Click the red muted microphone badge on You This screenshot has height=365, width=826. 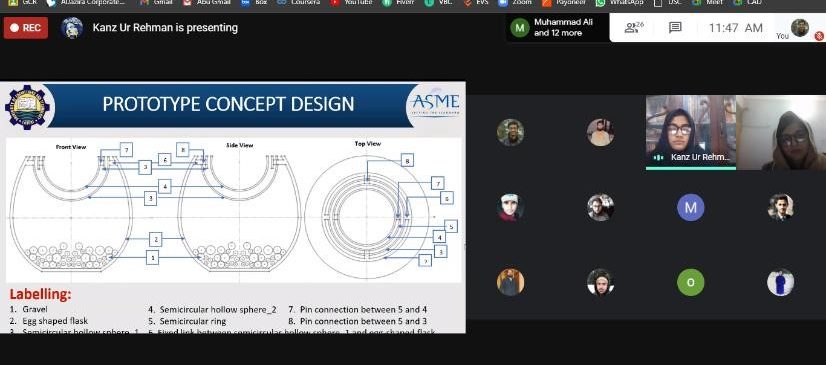point(819,36)
